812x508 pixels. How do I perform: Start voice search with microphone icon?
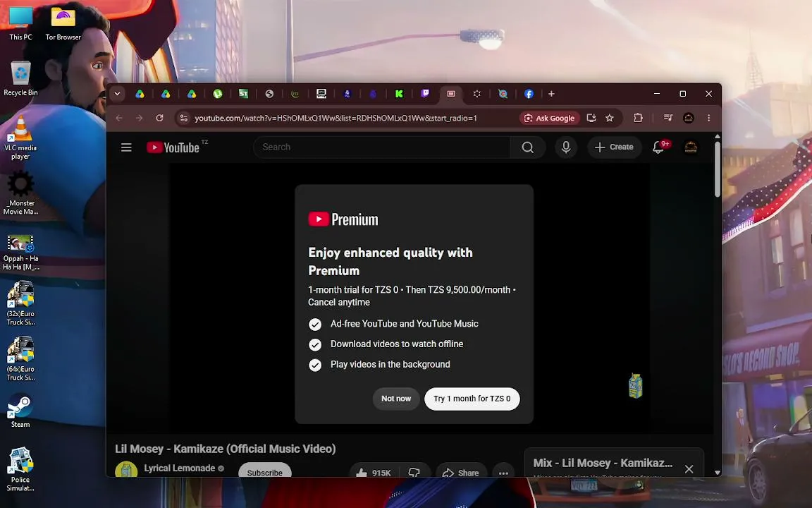tap(566, 147)
